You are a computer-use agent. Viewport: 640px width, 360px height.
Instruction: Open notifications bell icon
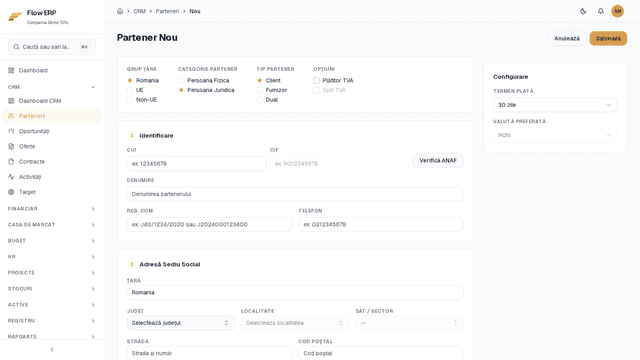[x=600, y=11]
